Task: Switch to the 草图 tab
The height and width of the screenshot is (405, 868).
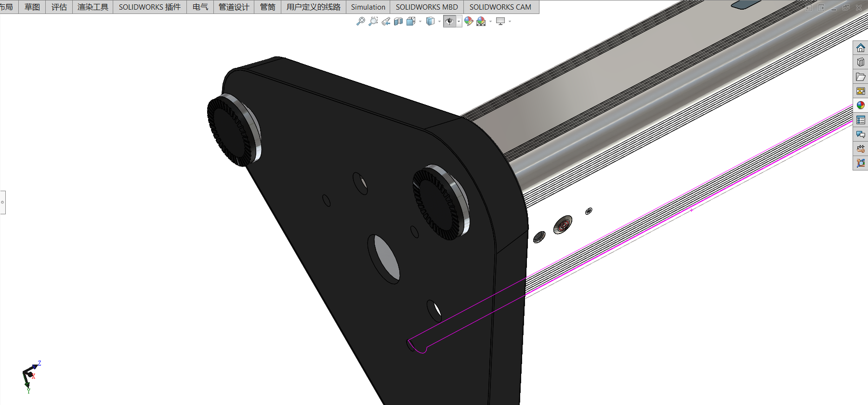Action: pos(32,7)
